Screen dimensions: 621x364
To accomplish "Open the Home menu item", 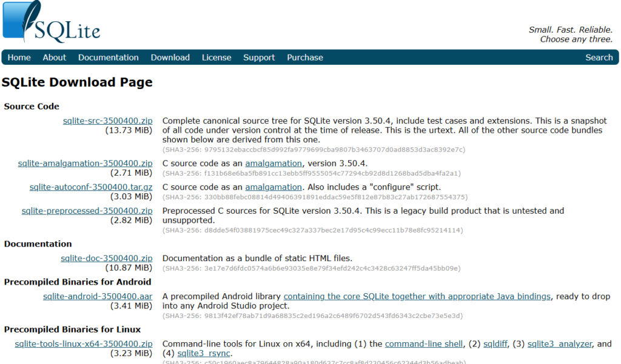I will click(x=19, y=58).
